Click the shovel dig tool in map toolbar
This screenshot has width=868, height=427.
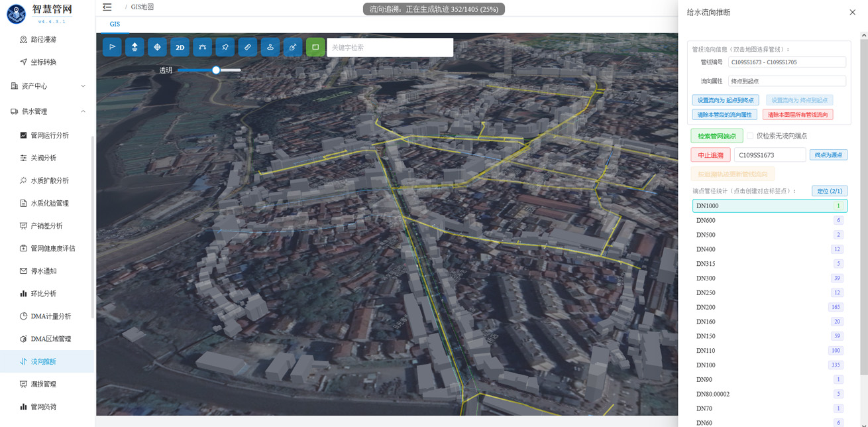tap(292, 47)
